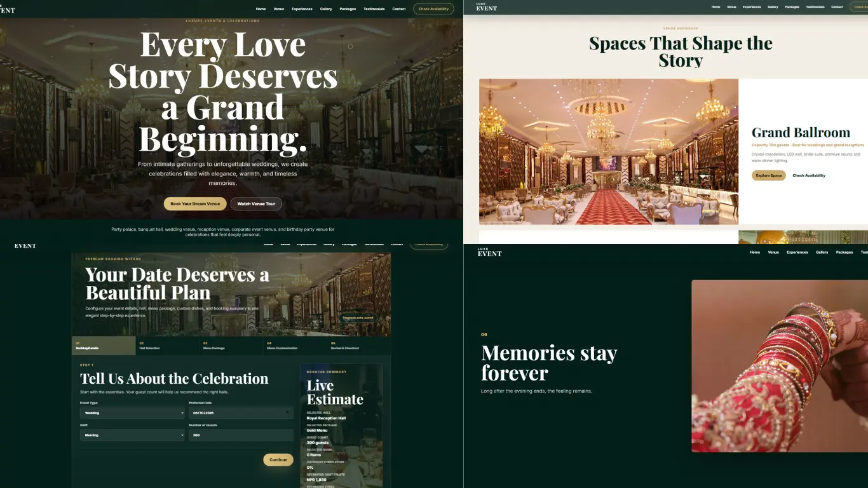The height and width of the screenshot is (488, 868).
Task: Click Check Availability link beside Explore Space
Action: click(809, 175)
